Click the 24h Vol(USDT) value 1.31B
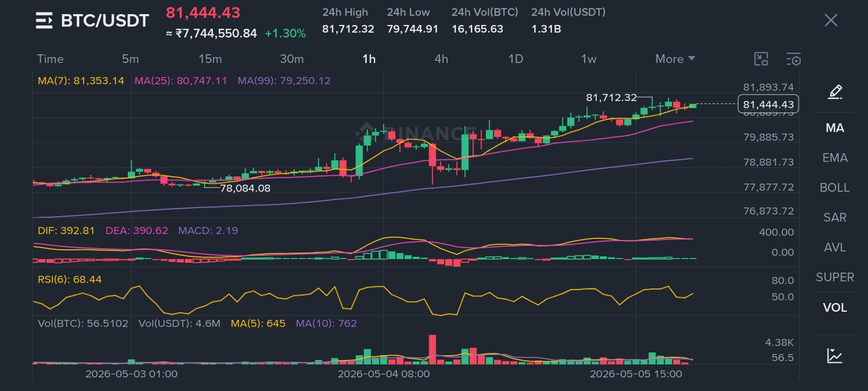Image resolution: width=868 pixels, height=391 pixels. 546,29
